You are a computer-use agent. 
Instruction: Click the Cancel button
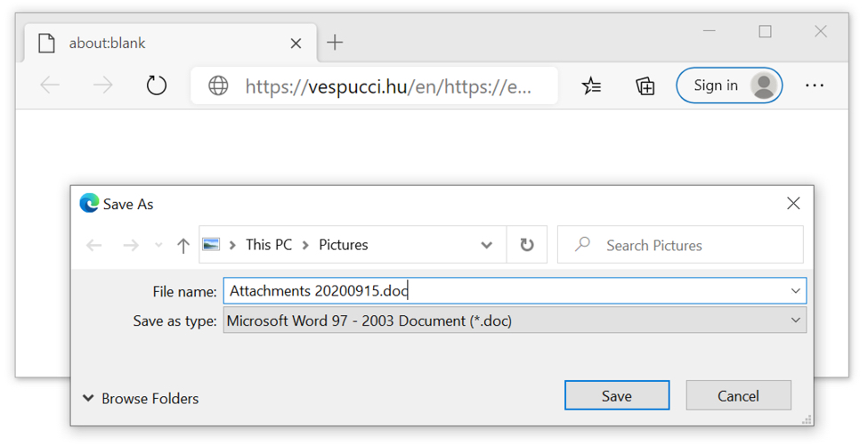[738, 395]
